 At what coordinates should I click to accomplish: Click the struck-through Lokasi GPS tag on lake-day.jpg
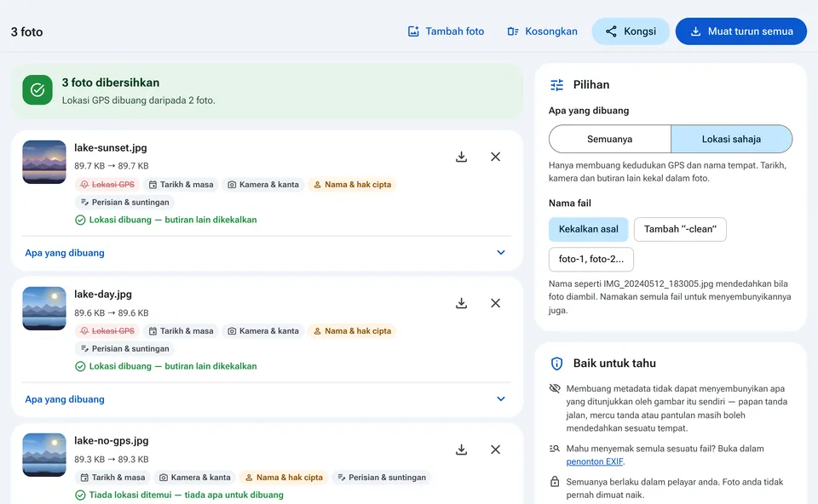point(107,331)
